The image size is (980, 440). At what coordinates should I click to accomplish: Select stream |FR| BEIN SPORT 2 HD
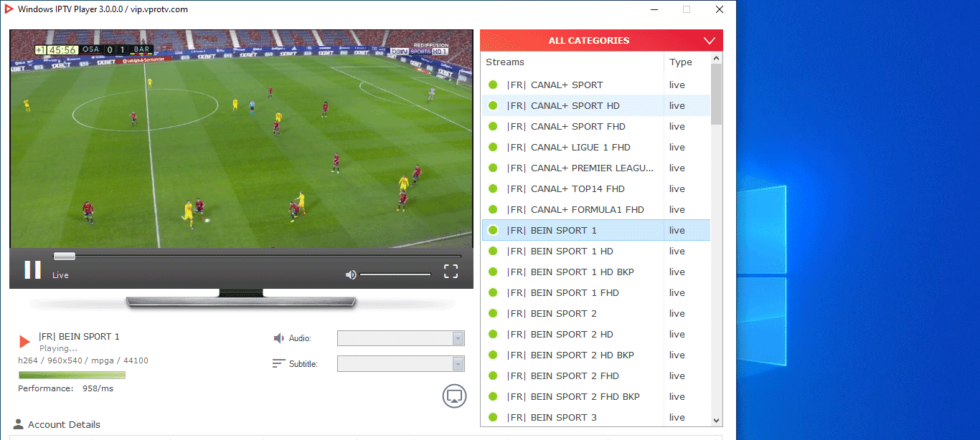point(595,334)
